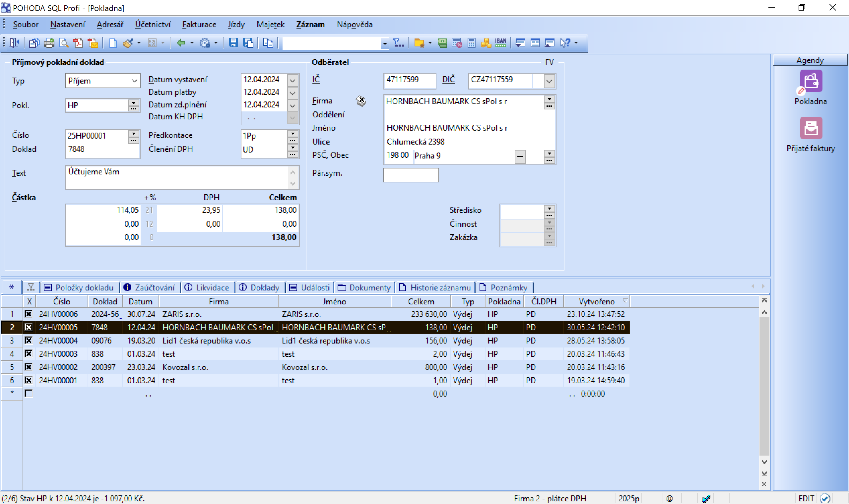Switch to the Likvidace tab
Viewport: 849px width, 504px height.
207,287
